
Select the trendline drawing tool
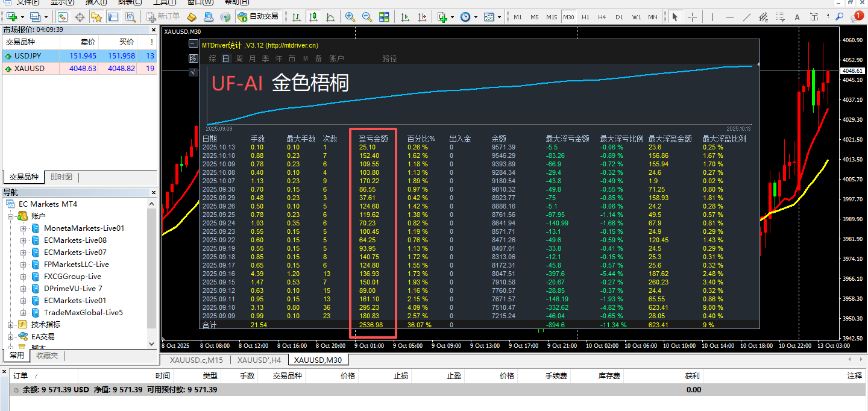(x=747, y=17)
